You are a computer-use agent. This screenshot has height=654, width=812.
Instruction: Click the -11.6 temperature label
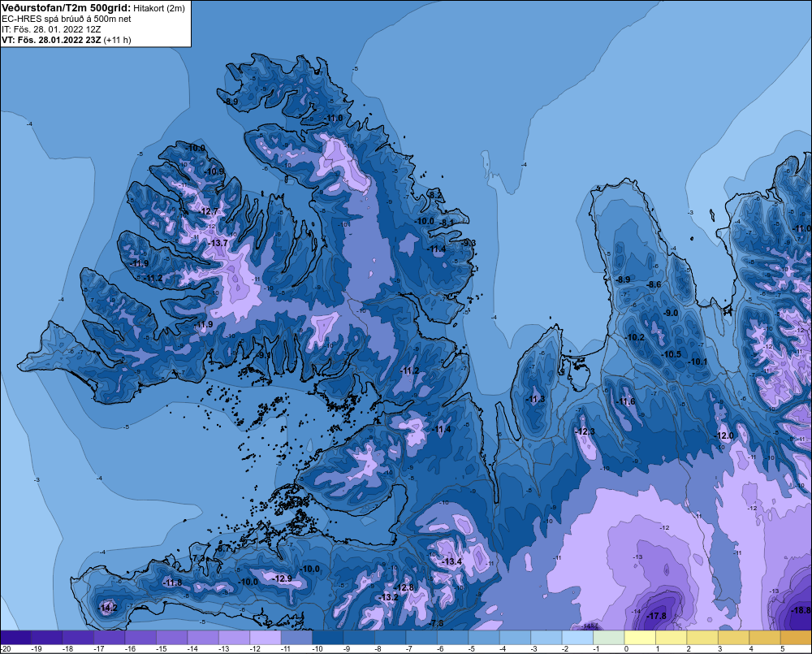pos(625,401)
